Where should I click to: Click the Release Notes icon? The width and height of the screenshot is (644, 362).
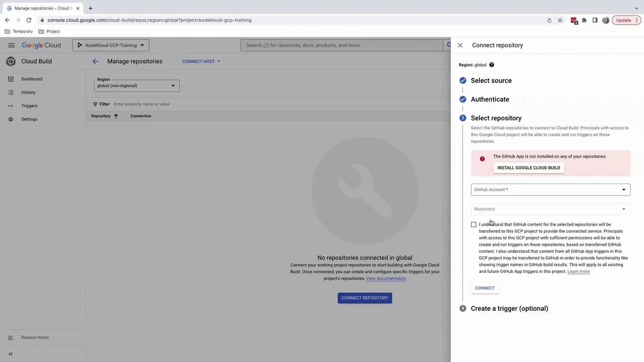(11, 337)
